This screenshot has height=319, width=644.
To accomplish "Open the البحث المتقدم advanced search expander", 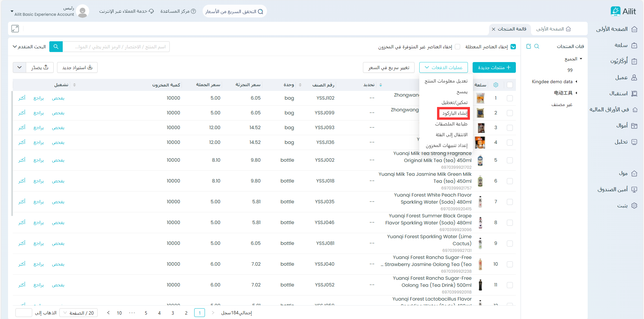I will pos(29,47).
